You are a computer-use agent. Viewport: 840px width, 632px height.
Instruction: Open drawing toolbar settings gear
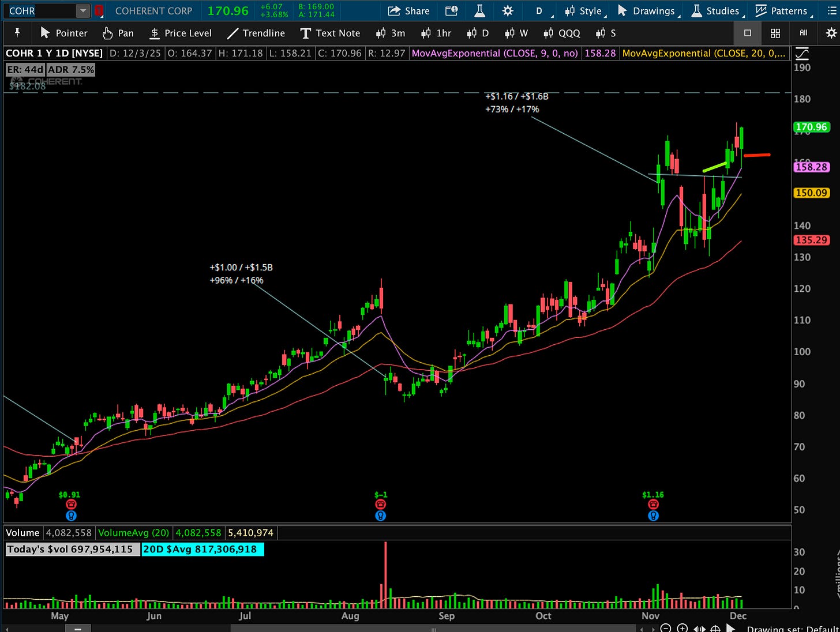pyautogui.click(x=831, y=33)
